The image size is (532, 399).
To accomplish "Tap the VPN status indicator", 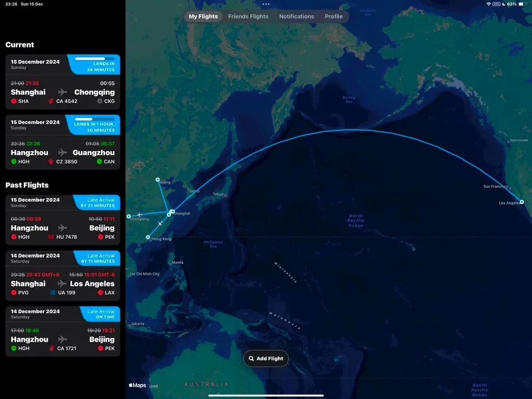I will click(x=496, y=4).
